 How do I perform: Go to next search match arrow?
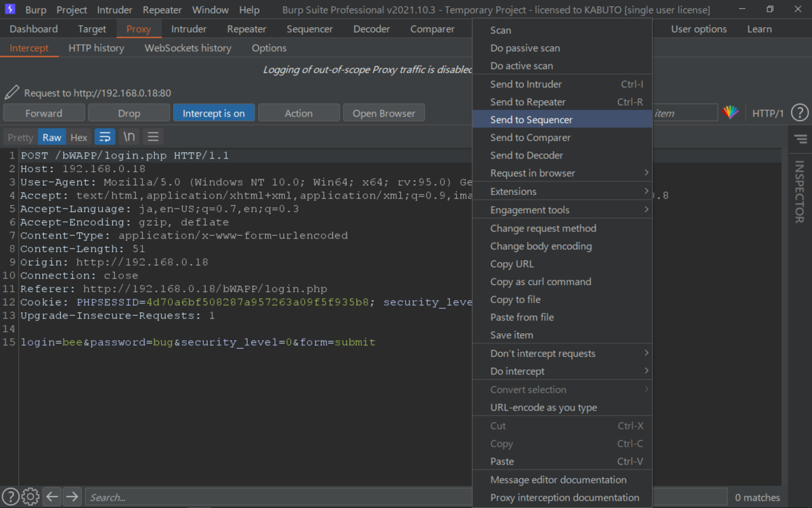point(72,496)
